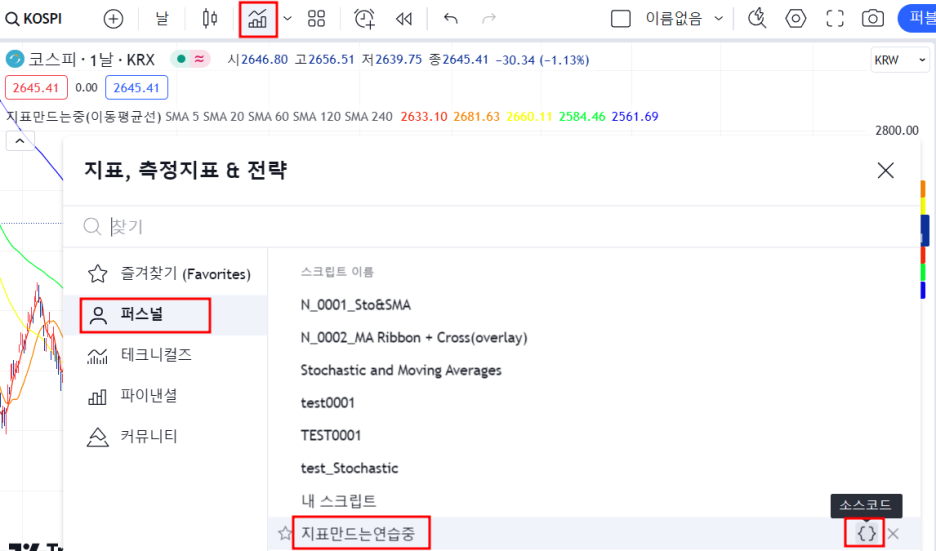Image resolution: width=936 pixels, height=551 pixels.
Task: Open KOSPI symbol search
Action: pos(33,19)
